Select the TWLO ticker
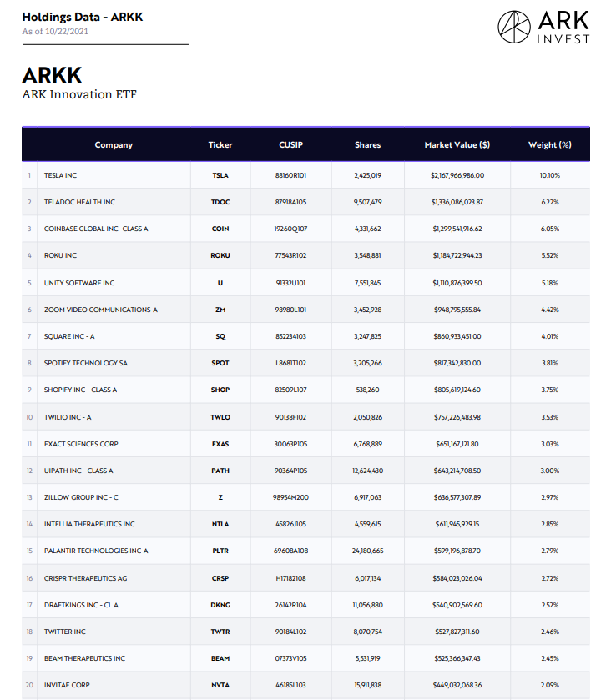 click(220, 417)
